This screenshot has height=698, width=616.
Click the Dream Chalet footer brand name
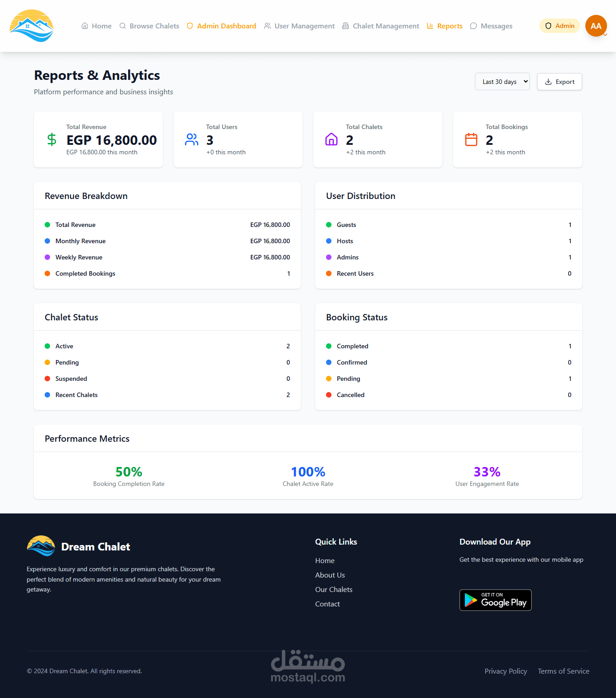coord(96,546)
